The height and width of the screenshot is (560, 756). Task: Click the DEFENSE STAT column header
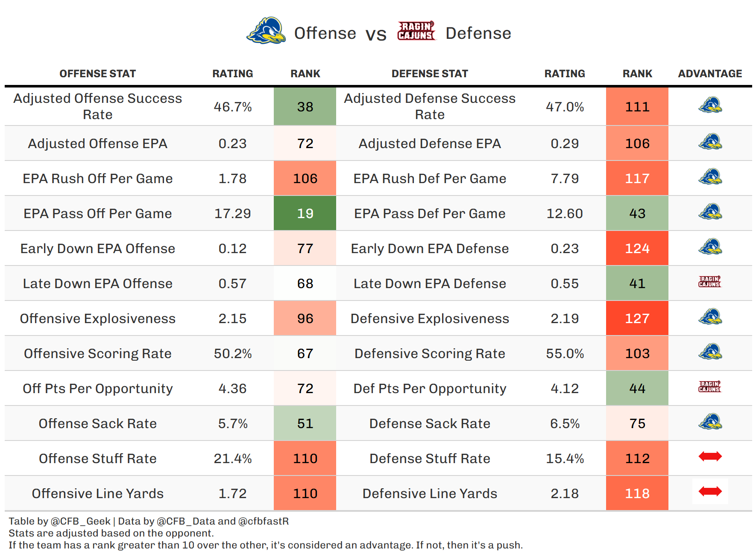pos(430,74)
